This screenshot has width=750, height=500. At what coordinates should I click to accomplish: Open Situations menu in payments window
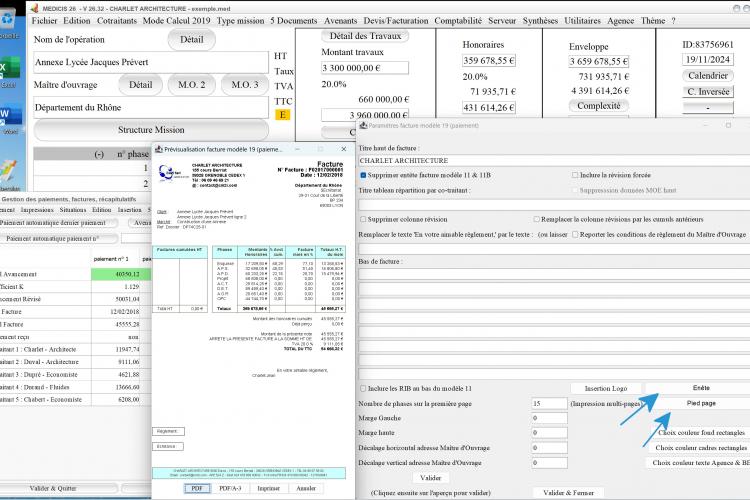(73, 210)
